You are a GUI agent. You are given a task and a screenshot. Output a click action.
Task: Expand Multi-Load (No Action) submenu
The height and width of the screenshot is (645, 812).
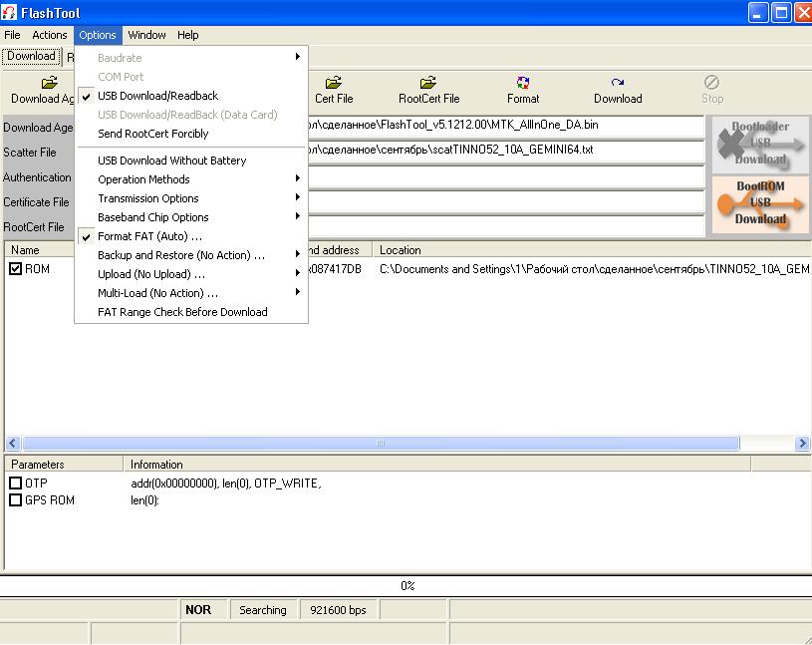191,293
